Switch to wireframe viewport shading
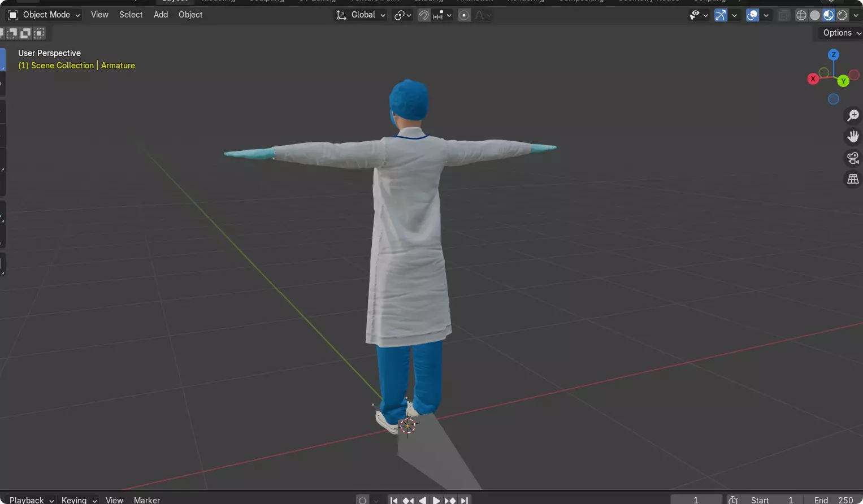 tap(801, 15)
